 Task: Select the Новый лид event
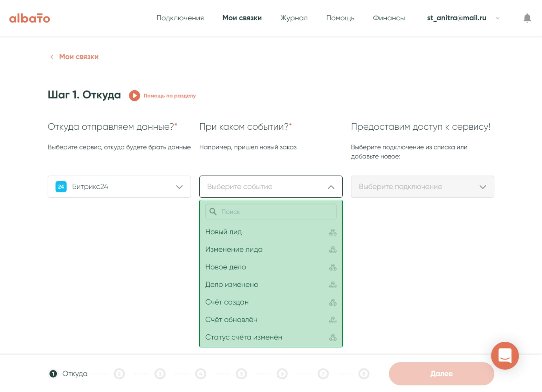coord(271,232)
